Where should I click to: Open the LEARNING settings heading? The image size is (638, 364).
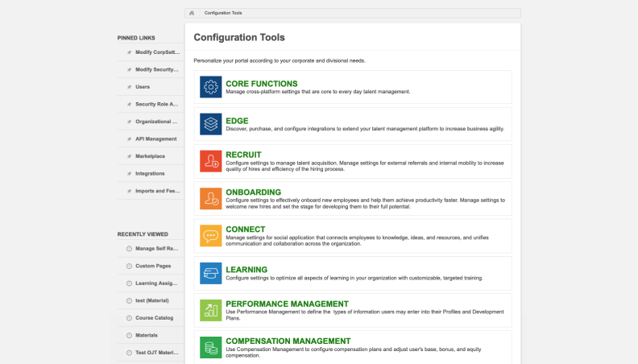coord(246,270)
